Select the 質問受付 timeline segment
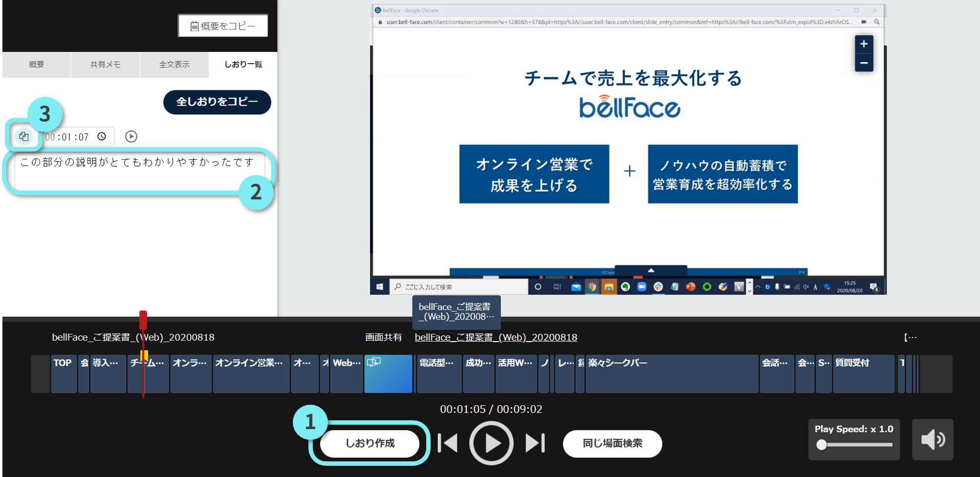This screenshot has height=477, width=980. tap(864, 374)
